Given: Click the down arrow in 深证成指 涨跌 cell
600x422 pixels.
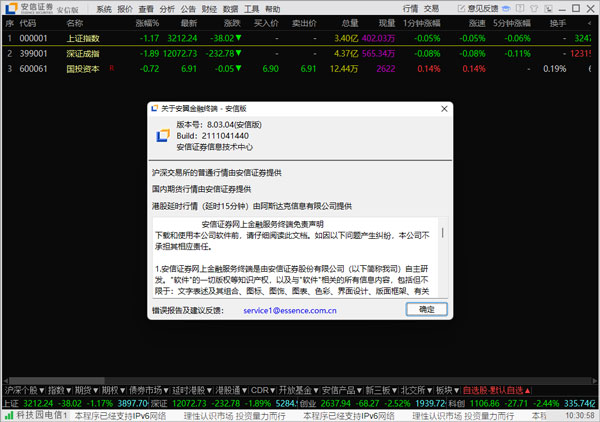Looking at the screenshot, I should tap(239, 53).
